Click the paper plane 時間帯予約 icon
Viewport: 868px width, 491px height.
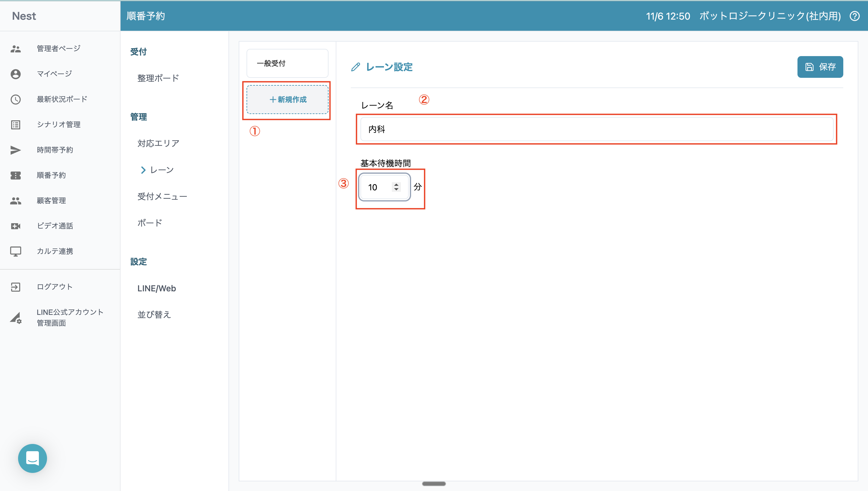15,150
